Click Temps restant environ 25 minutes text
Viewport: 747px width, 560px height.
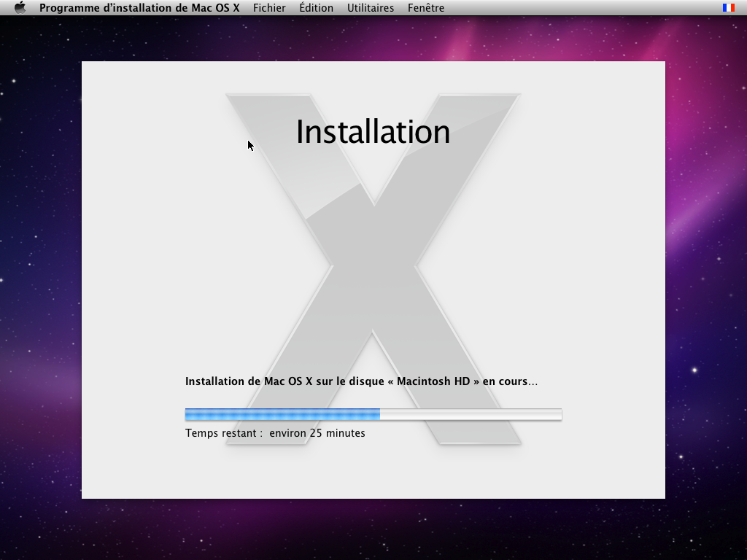[x=275, y=433]
